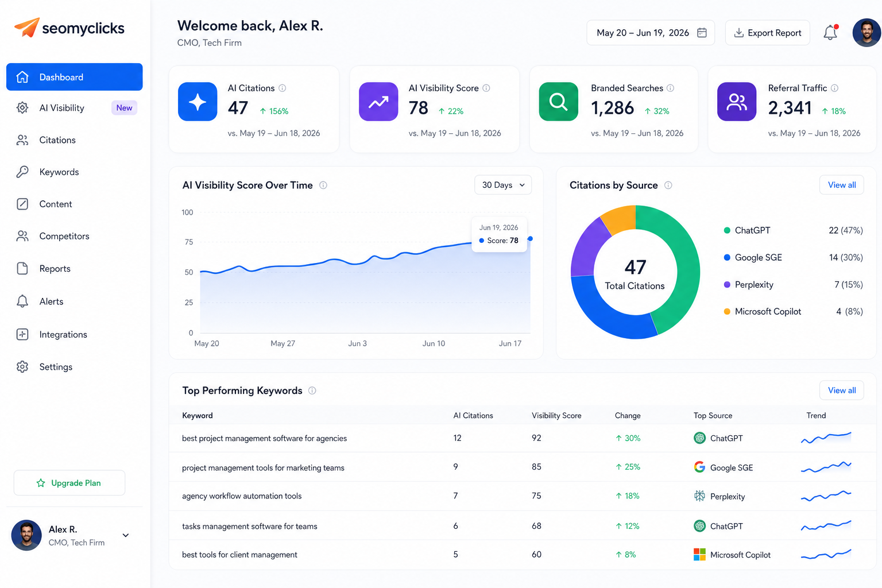
Task: View all Top Performing Keywords
Action: tap(842, 390)
